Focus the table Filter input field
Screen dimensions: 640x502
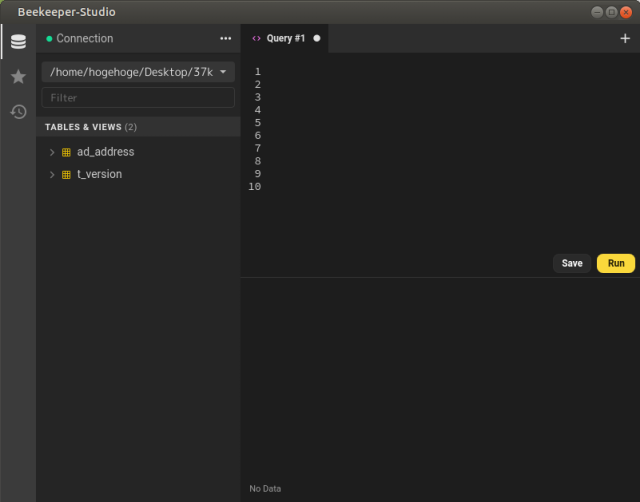pos(138,98)
